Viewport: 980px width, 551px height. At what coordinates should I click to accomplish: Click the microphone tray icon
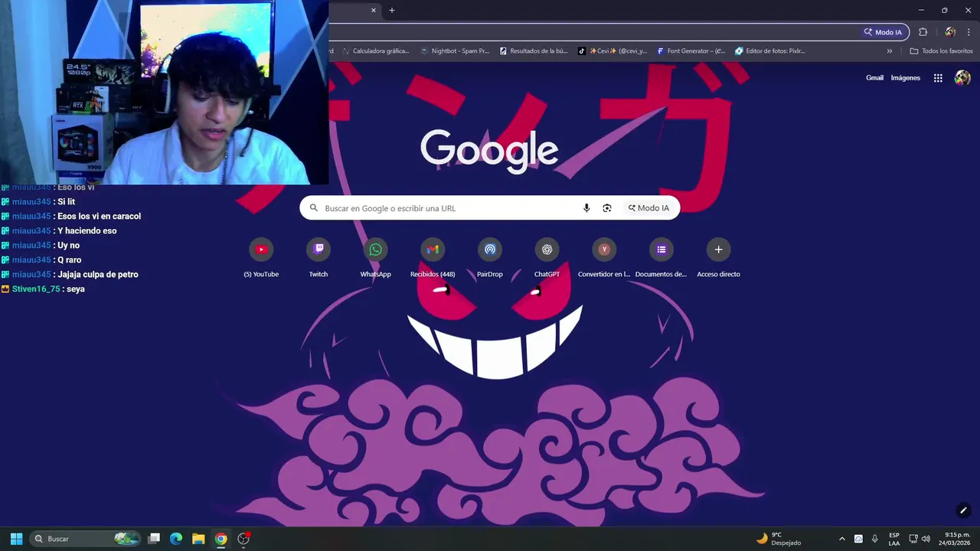(x=874, y=539)
